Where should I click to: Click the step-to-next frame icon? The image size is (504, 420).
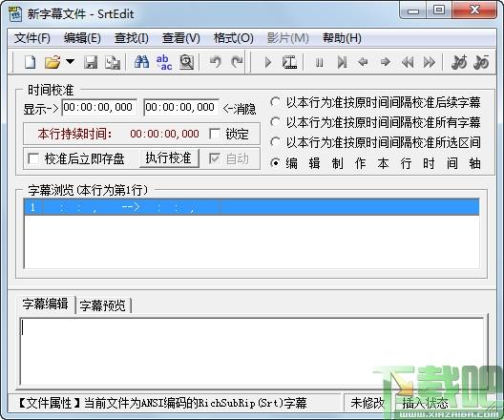(342, 62)
